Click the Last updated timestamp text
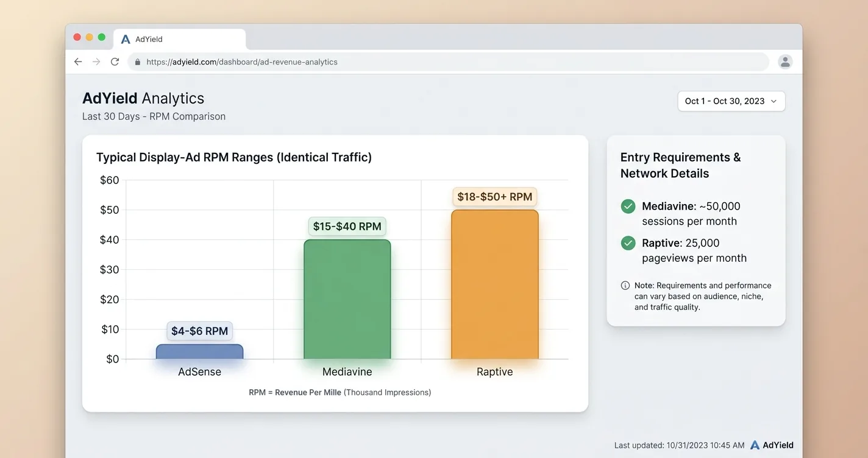 (679, 445)
